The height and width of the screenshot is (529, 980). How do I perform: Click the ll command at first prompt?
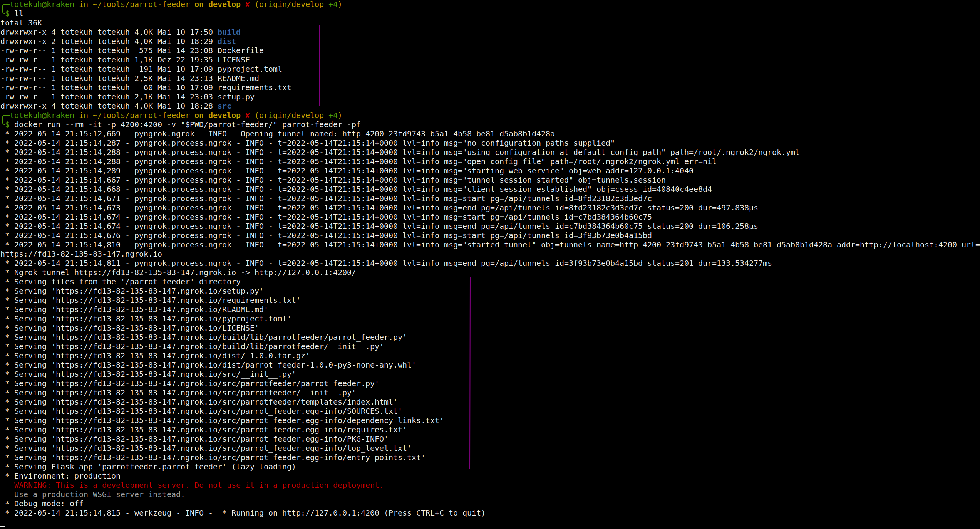coord(19,14)
